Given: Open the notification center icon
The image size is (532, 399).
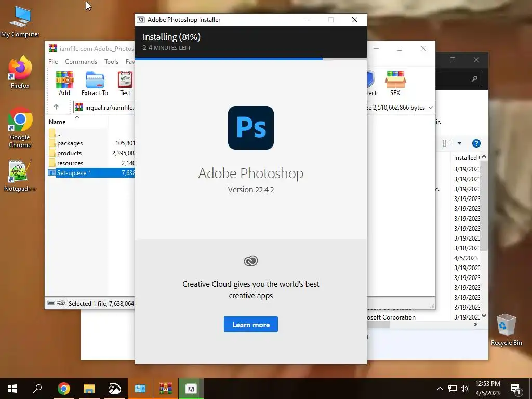Looking at the screenshot, I should tap(516, 389).
